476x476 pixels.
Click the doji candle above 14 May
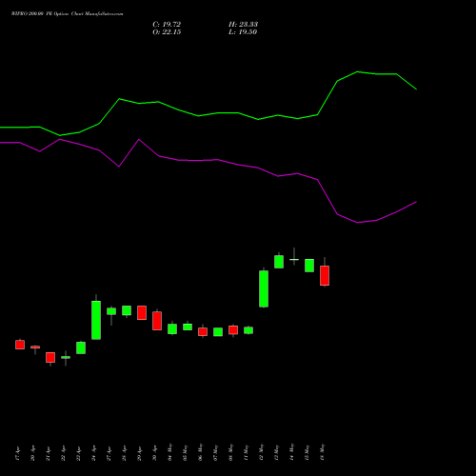coord(294,259)
